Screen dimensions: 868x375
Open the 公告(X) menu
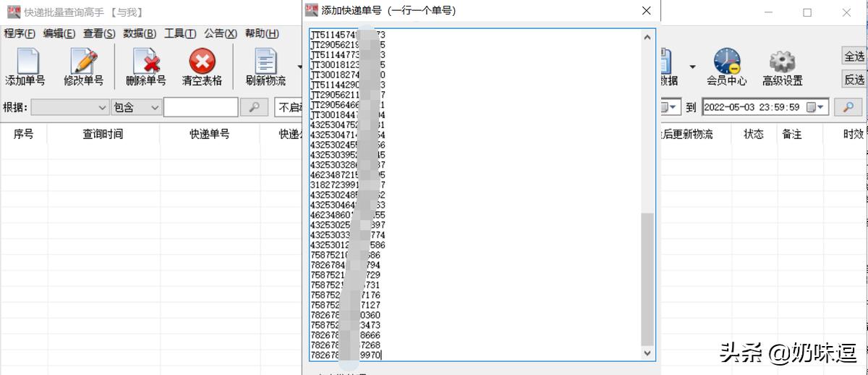(x=221, y=33)
